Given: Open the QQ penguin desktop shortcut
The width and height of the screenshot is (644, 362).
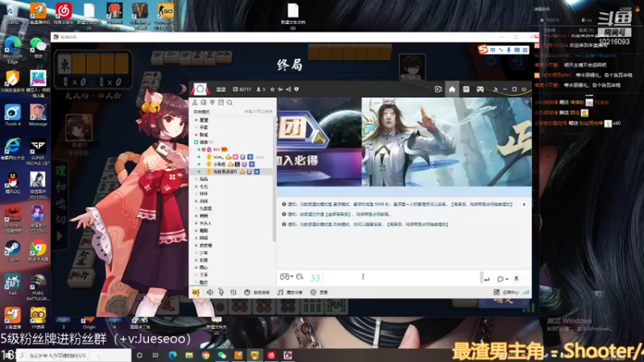Looking at the screenshot, I should click(12, 183).
